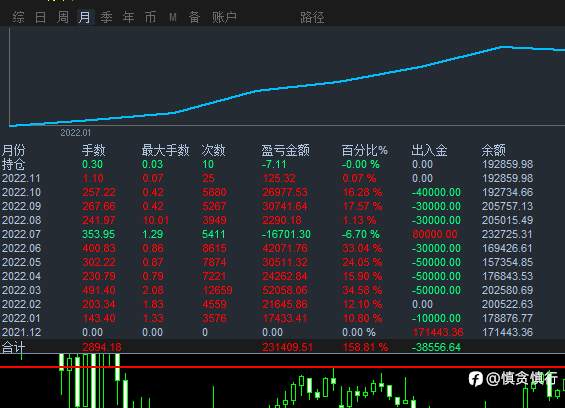Select the 2022.01 month row
This screenshot has width=565, height=408.
tap(267, 318)
